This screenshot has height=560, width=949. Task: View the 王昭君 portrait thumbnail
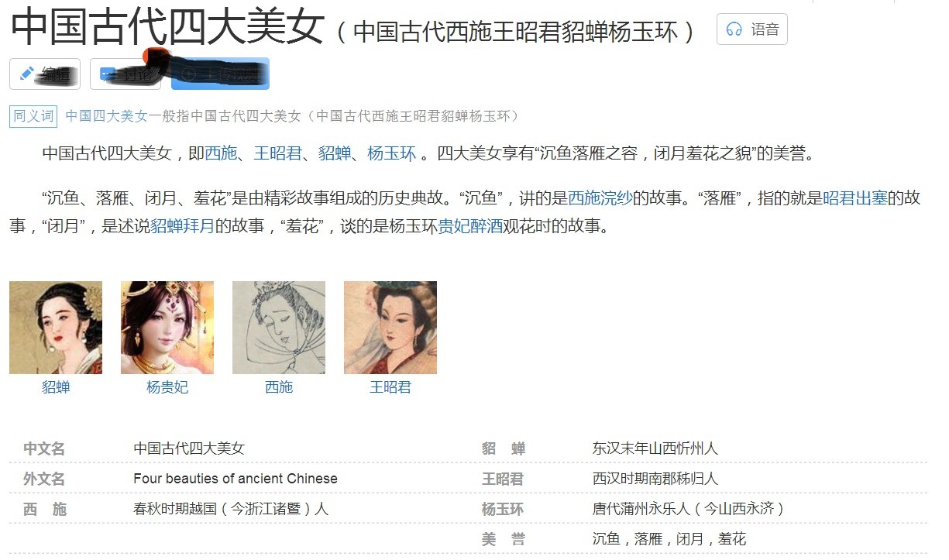[390, 328]
